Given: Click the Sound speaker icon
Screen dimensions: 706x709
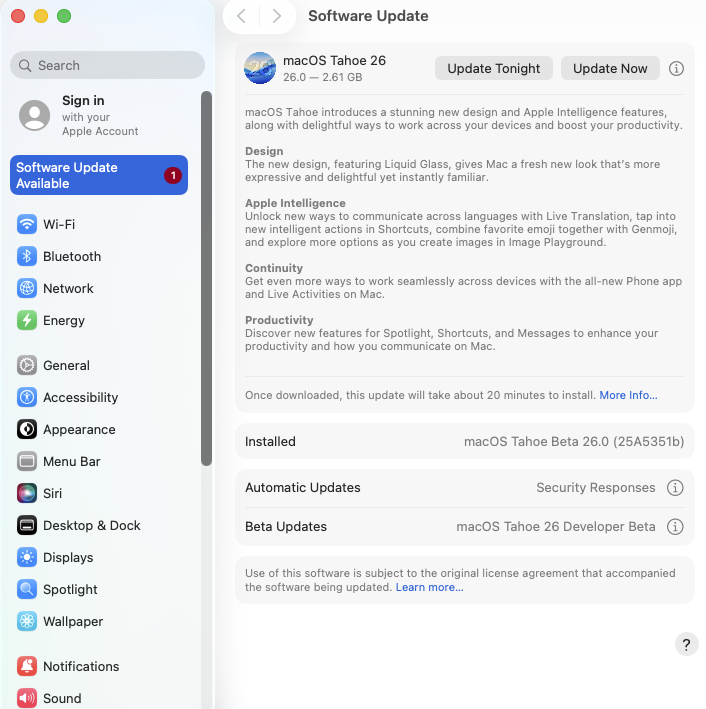Looking at the screenshot, I should [x=27, y=699].
